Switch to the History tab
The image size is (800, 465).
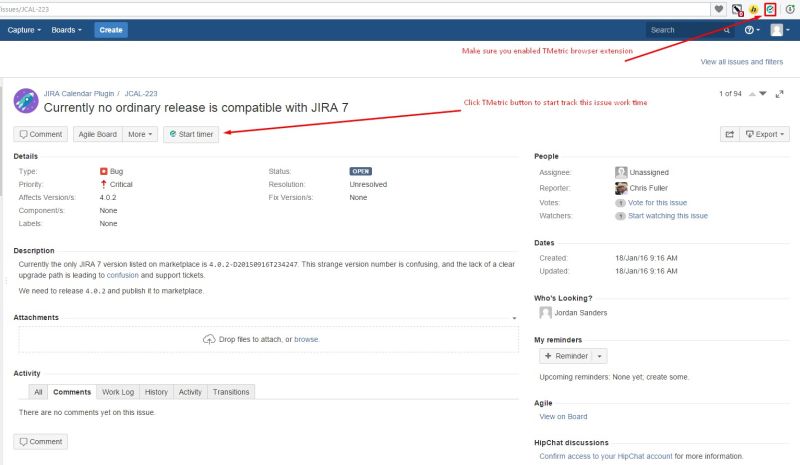(156, 392)
